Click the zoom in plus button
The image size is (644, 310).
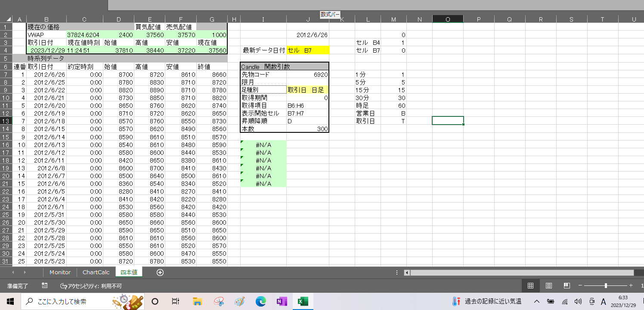tap(631, 285)
